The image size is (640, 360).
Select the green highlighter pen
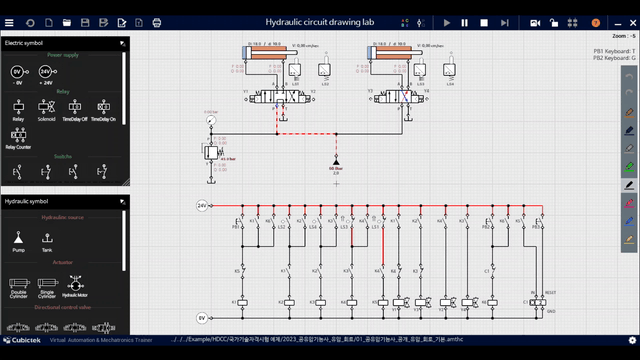(x=629, y=167)
